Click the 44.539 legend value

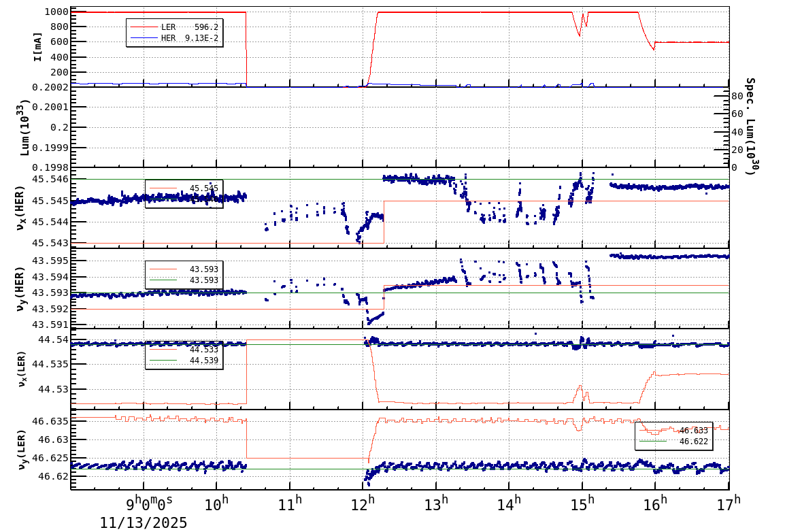[x=204, y=361]
